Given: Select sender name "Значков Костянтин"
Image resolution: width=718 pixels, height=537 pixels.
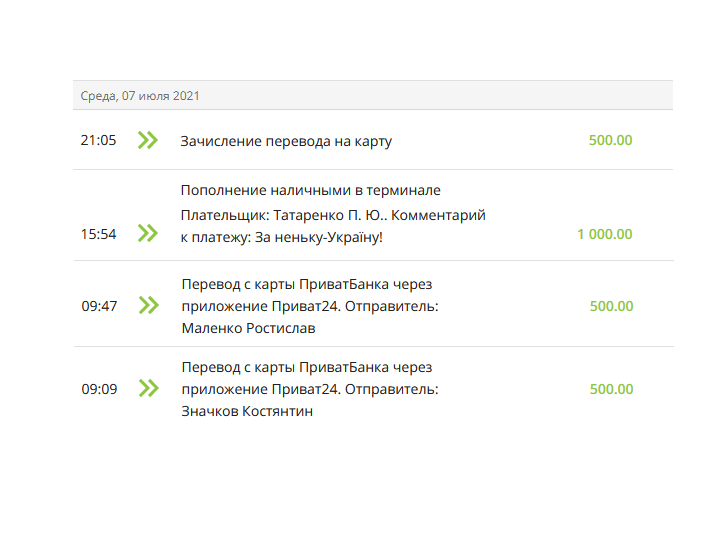Looking at the screenshot, I should click(x=247, y=411).
